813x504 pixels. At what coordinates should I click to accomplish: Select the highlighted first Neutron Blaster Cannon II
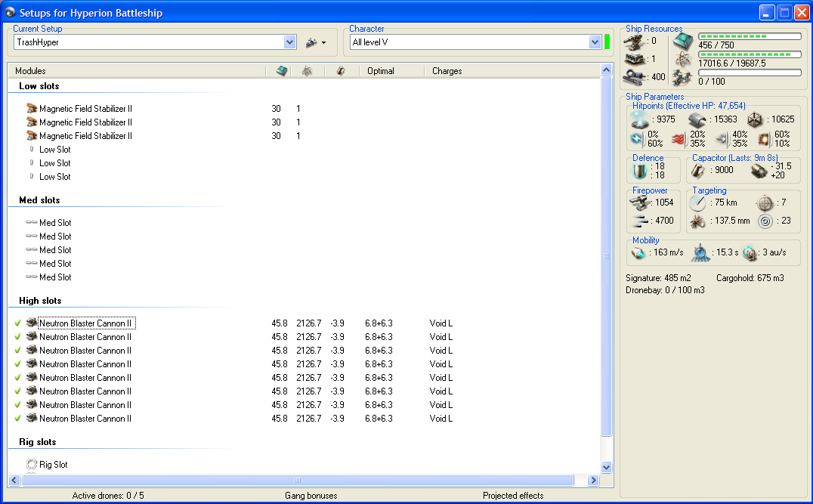87,323
